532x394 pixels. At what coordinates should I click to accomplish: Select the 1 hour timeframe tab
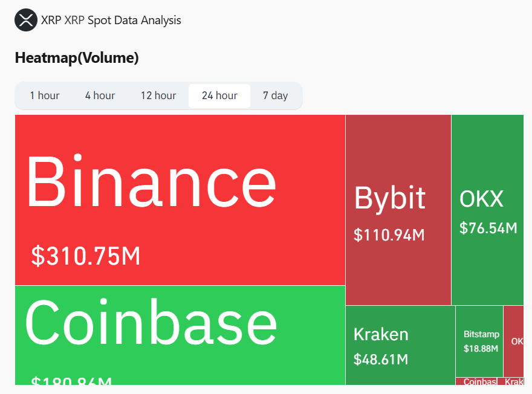pos(45,95)
